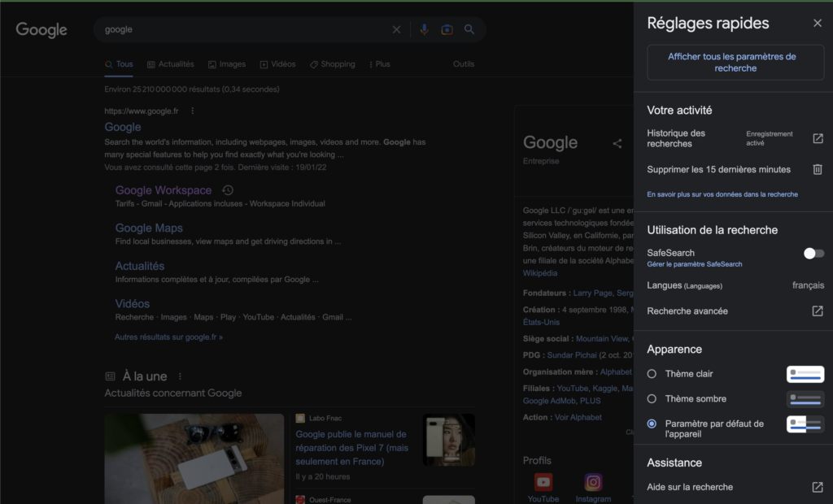This screenshot has width=833, height=504.
Task: Click Mountain View siège social link
Action: pyautogui.click(x=602, y=339)
